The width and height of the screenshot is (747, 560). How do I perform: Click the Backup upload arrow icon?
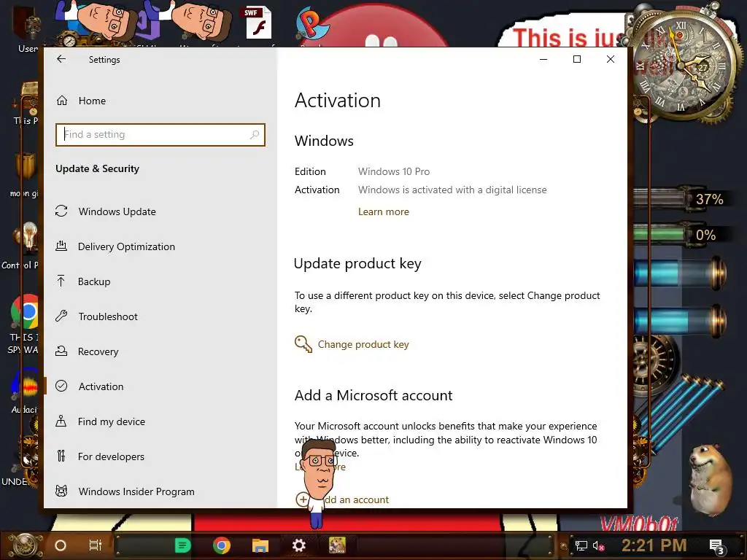click(61, 281)
